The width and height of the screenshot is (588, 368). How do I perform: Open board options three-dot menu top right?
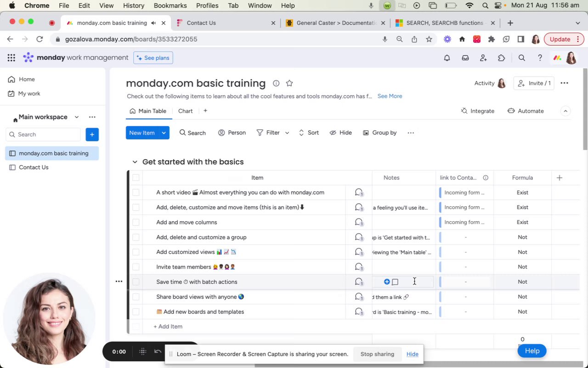click(564, 83)
